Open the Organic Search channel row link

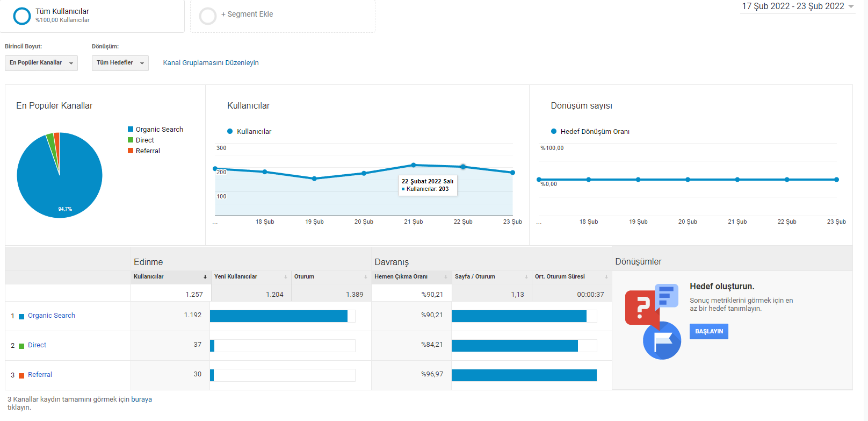click(x=52, y=316)
